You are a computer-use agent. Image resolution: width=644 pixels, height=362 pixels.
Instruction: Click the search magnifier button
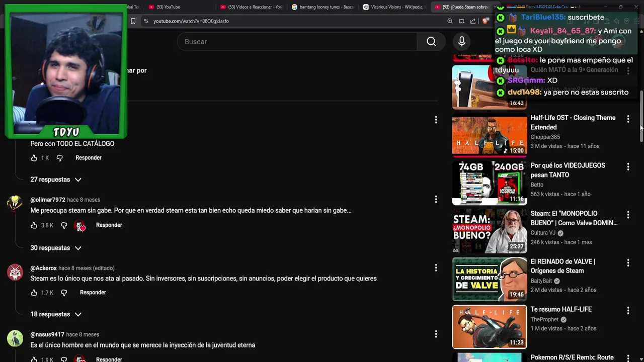tap(431, 42)
